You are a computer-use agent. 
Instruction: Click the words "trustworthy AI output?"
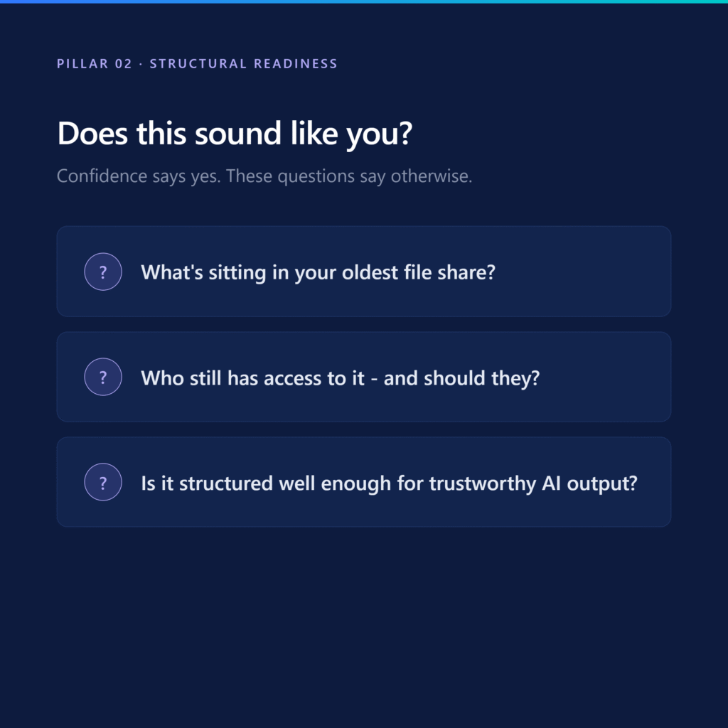[x=533, y=483]
